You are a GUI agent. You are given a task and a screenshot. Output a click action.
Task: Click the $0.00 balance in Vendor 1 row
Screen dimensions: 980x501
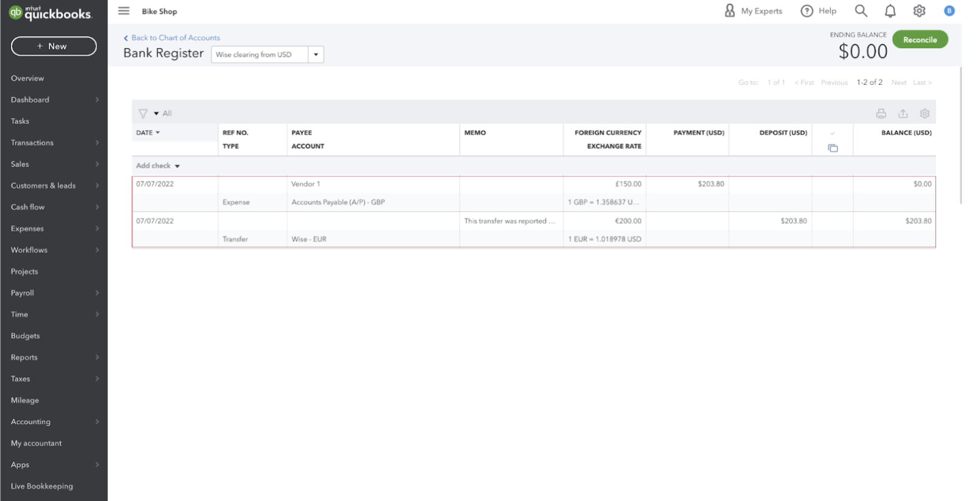coord(922,184)
